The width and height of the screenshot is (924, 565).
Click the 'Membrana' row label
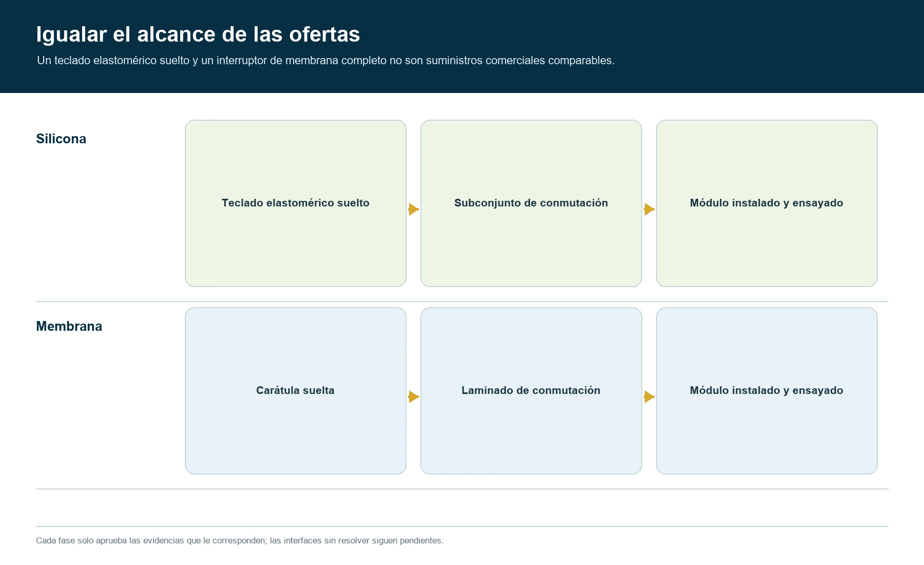tap(69, 326)
